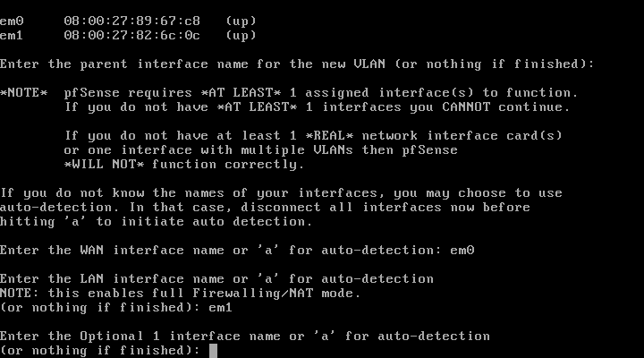Click MAC address 08:00:27:89:67:c8
This screenshot has height=358, width=644.
pos(131,21)
